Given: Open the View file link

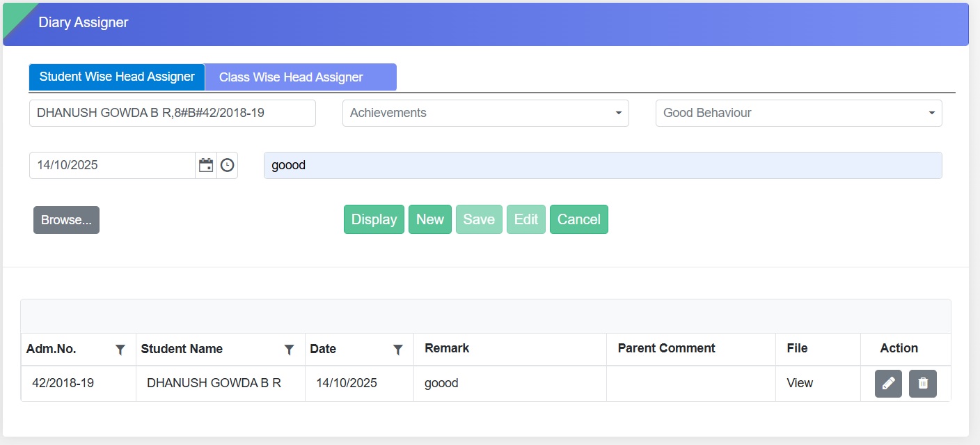Looking at the screenshot, I should [800, 383].
